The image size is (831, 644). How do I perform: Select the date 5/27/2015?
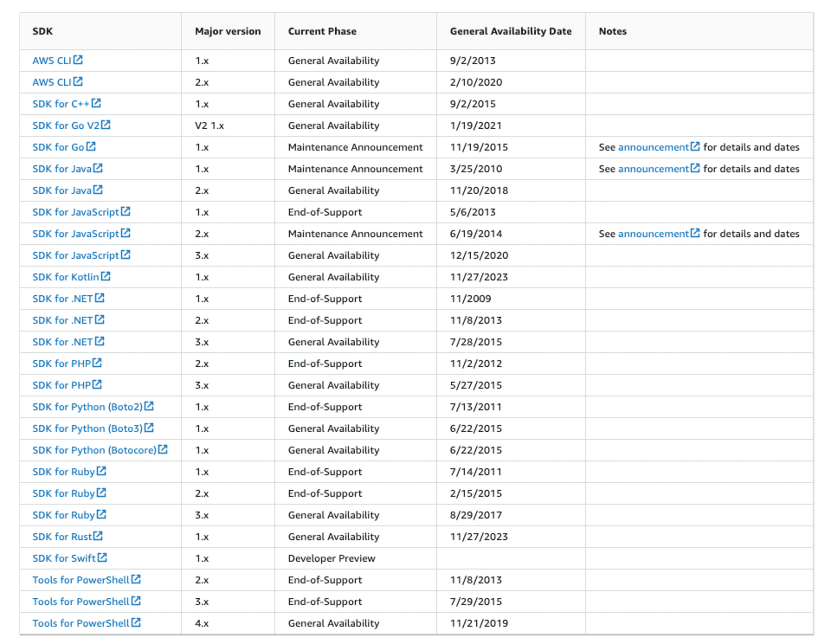click(x=476, y=385)
